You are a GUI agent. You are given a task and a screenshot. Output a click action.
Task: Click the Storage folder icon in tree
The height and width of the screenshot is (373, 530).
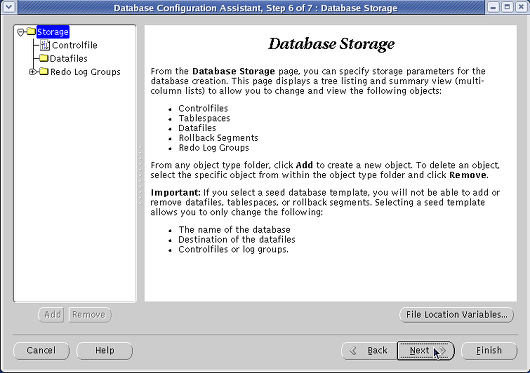31,31
